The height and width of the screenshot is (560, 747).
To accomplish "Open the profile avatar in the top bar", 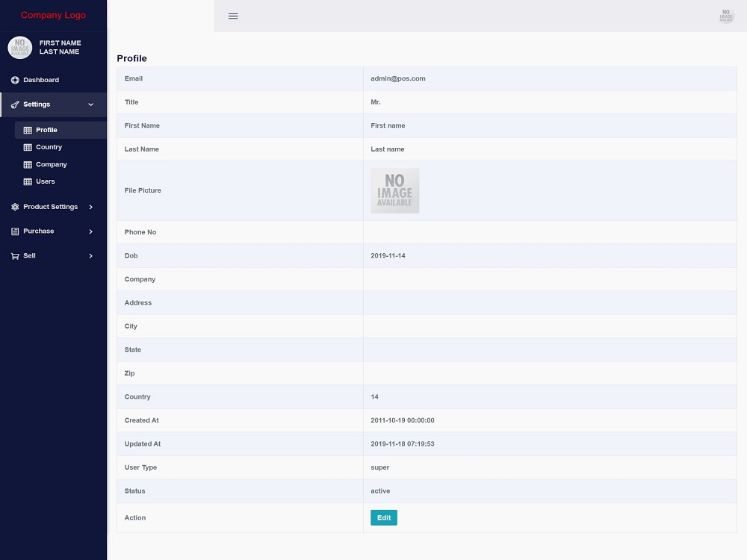I will tap(725, 15).
